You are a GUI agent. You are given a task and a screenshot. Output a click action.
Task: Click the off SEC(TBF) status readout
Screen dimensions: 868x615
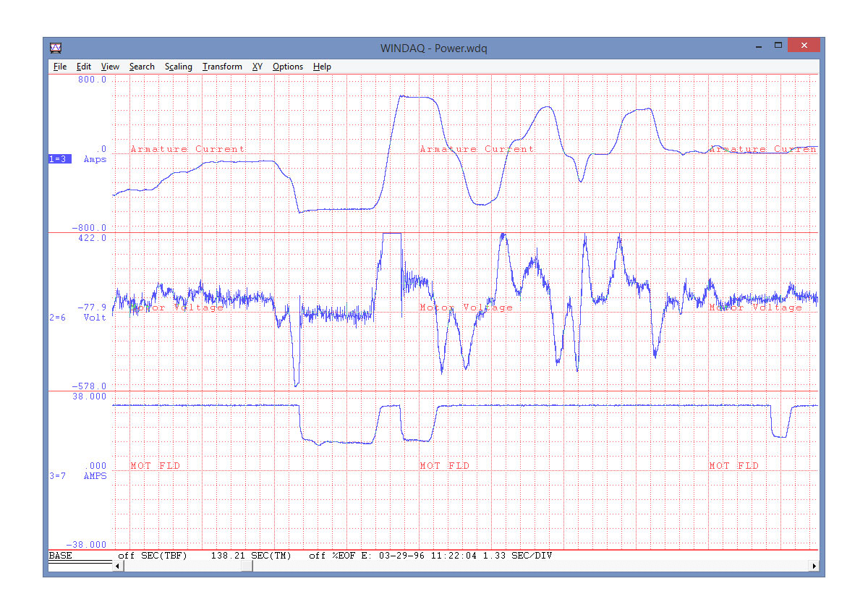click(153, 556)
